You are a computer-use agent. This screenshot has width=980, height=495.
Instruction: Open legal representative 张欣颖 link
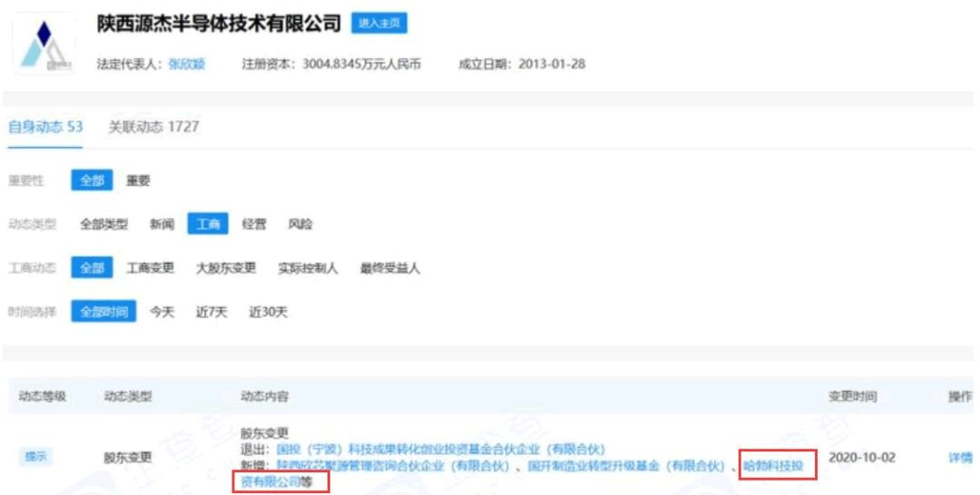(x=186, y=63)
